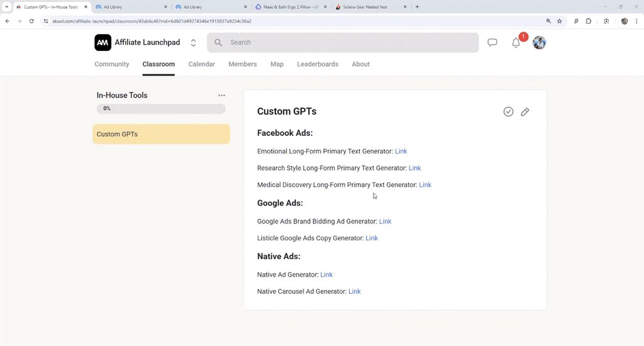Viewport: 644px width, 346px height.
Task: Open In-House Tools three-dot menu
Action: click(x=221, y=96)
